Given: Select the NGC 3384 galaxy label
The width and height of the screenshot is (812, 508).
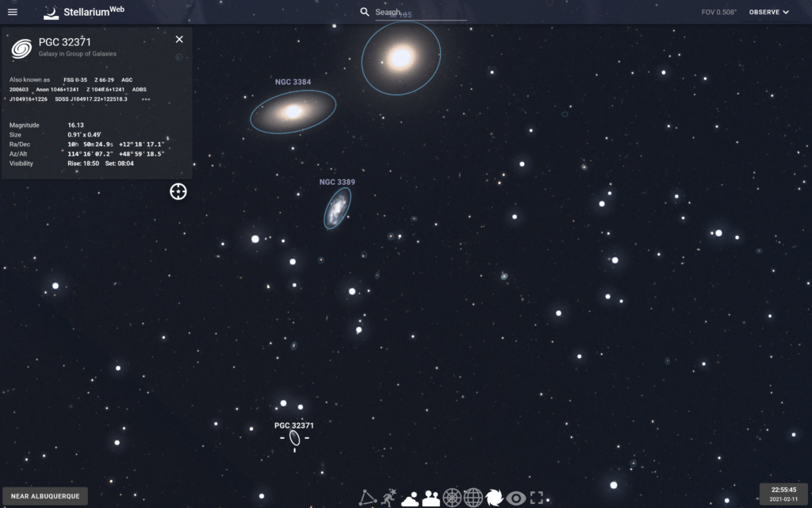Looking at the screenshot, I should [293, 82].
